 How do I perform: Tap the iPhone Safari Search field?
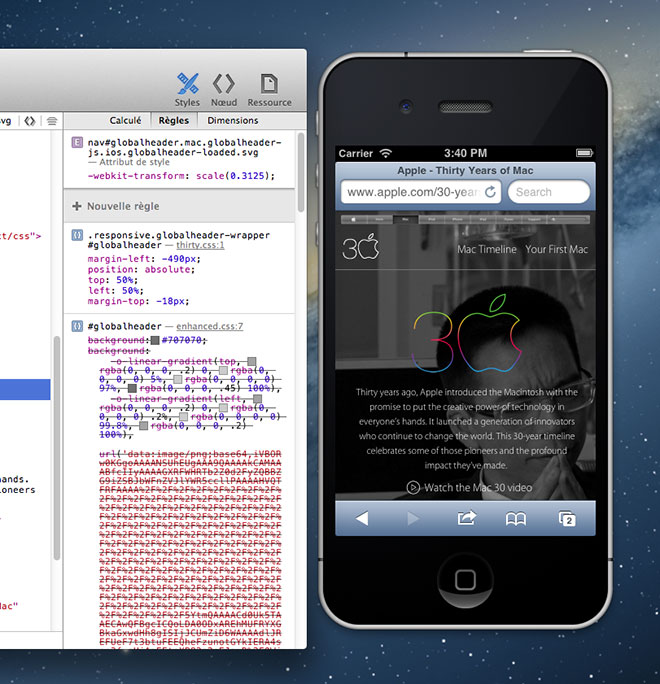(549, 192)
